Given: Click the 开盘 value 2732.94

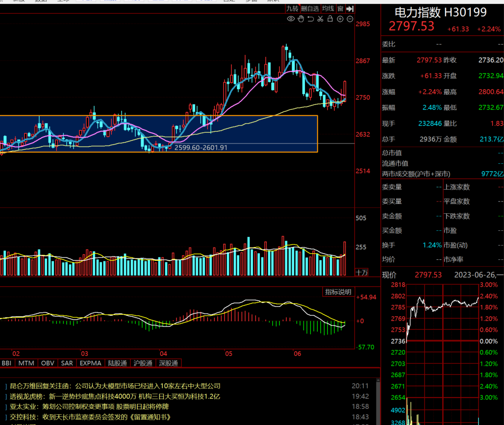Looking at the screenshot, I should [x=491, y=76].
